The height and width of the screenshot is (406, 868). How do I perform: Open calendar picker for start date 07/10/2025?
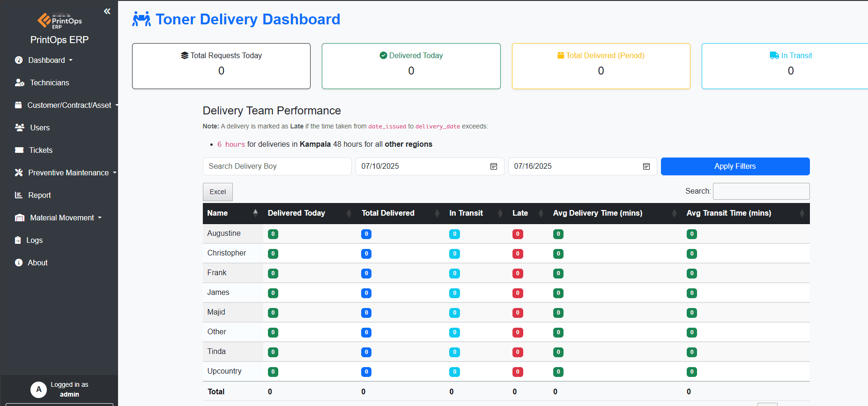(x=494, y=166)
